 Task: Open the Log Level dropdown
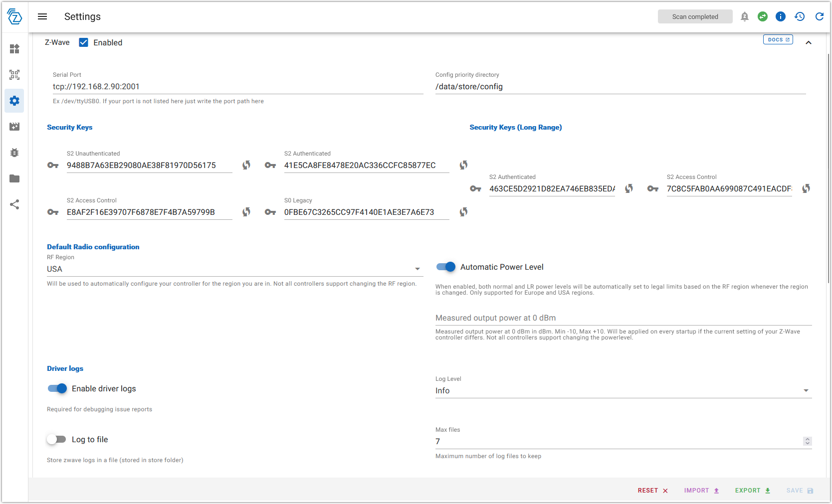623,391
